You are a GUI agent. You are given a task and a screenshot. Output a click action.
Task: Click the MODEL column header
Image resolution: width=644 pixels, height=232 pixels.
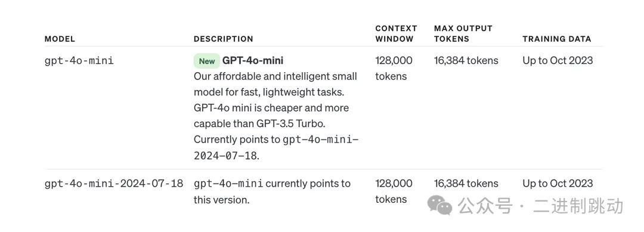pyautogui.click(x=60, y=39)
